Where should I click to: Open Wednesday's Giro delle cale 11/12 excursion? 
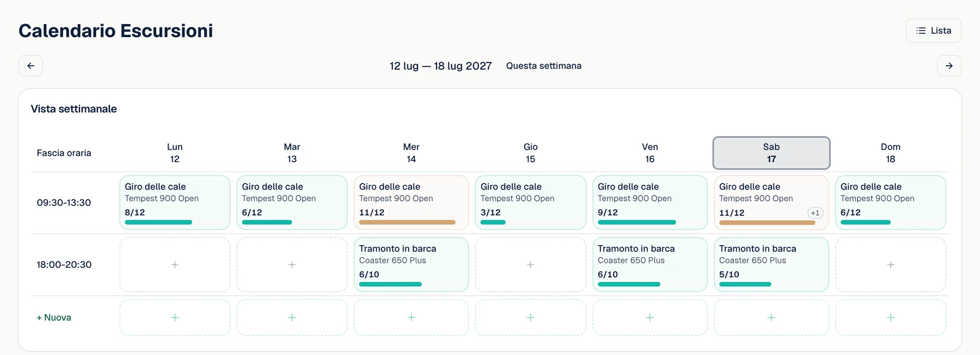pyautogui.click(x=411, y=202)
